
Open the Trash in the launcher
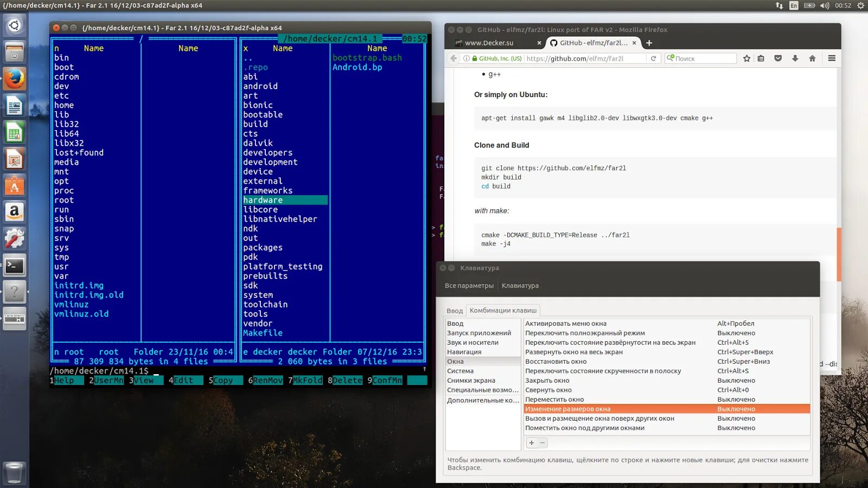coord(15,472)
